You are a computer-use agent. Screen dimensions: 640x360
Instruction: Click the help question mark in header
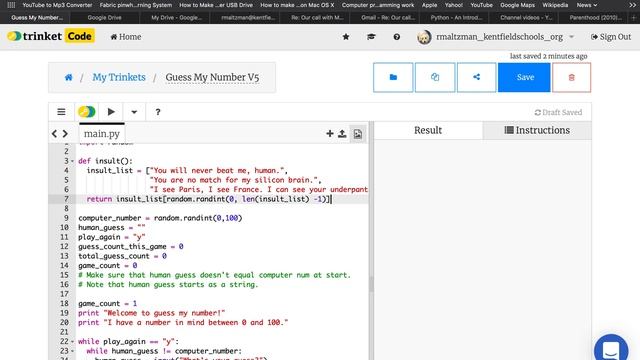pos(396,37)
